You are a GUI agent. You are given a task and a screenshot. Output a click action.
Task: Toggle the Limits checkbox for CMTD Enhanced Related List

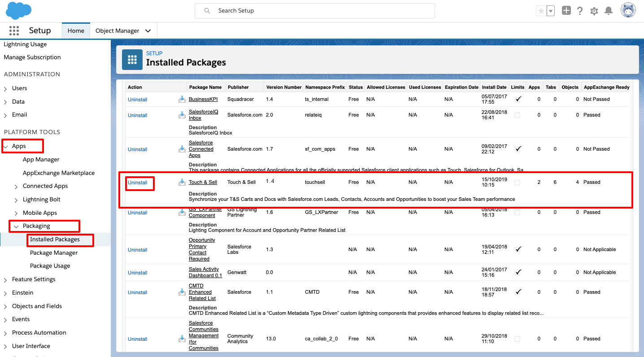click(x=518, y=292)
